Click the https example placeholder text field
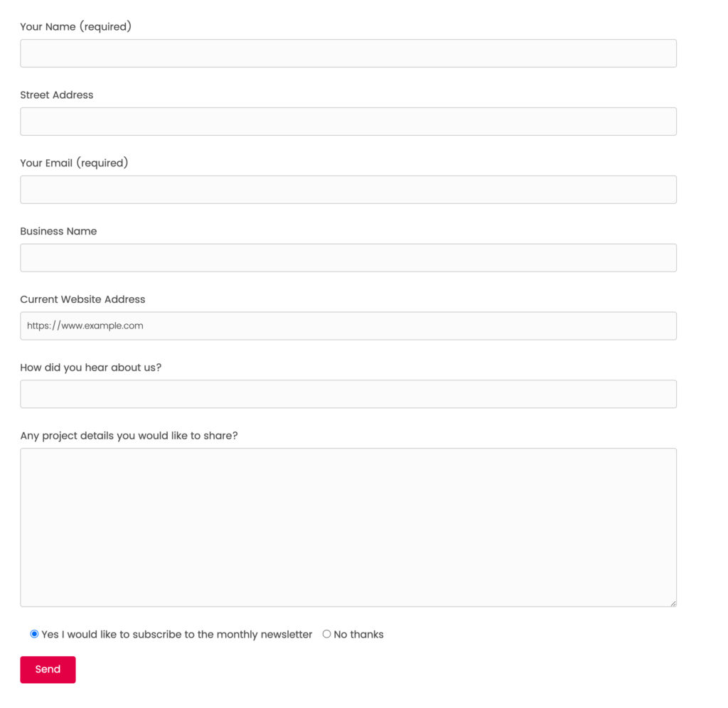This screenshot has height=708, width=728. pos(348,326)
